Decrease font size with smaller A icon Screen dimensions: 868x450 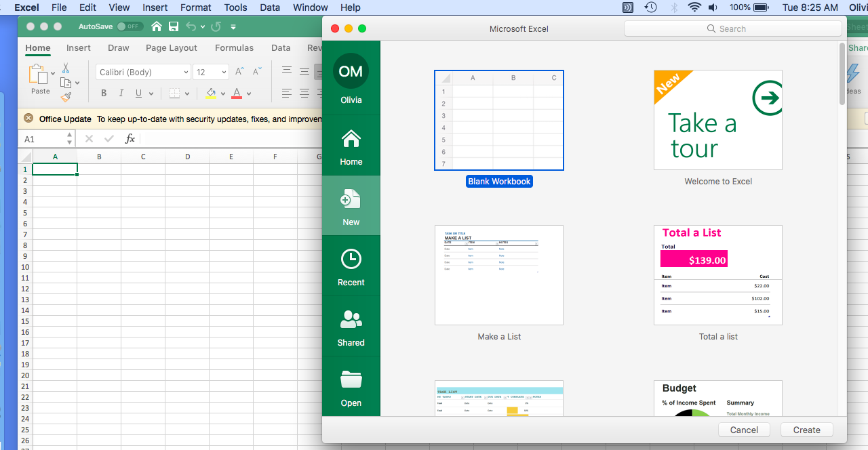tap(257, 72)
